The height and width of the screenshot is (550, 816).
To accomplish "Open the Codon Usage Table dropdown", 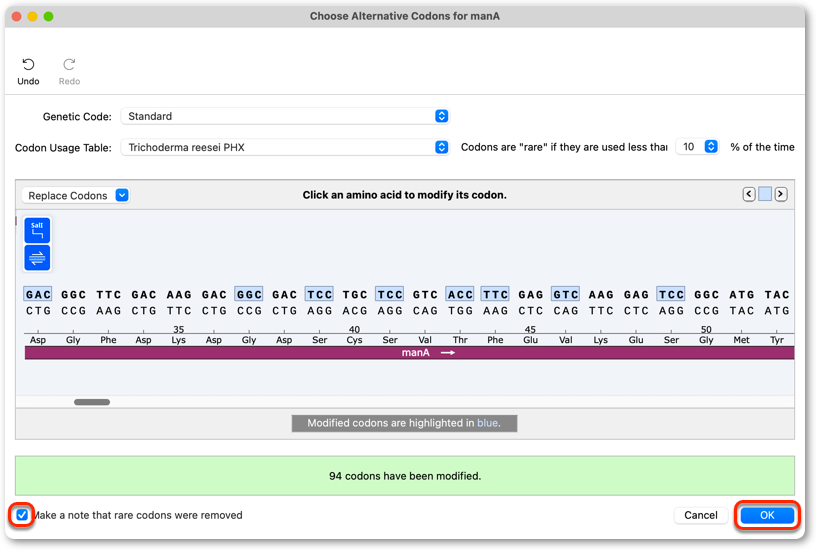I will pyautogui.click(x=285, y=147).
